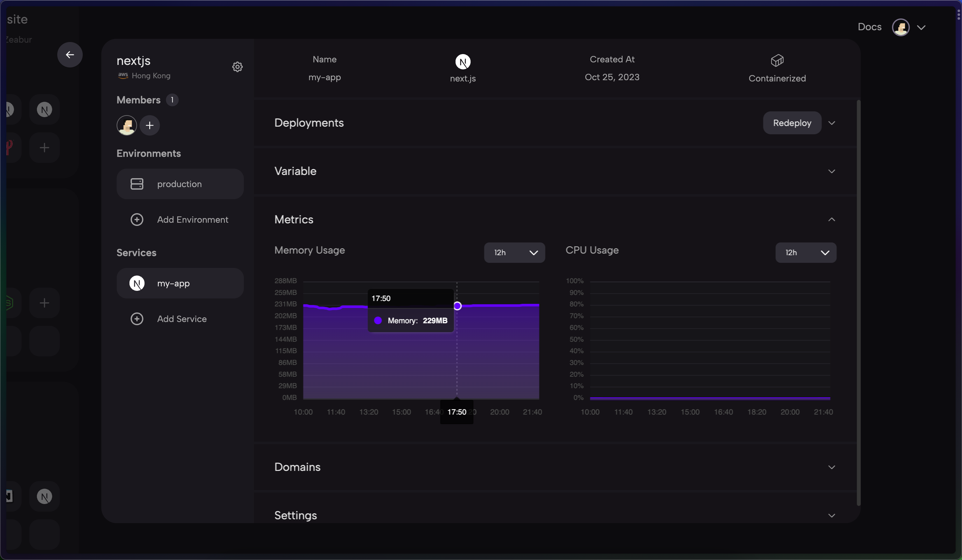962x560 pixels.
Task: Click the next.js logo in header
Action: tap(463, 62)
